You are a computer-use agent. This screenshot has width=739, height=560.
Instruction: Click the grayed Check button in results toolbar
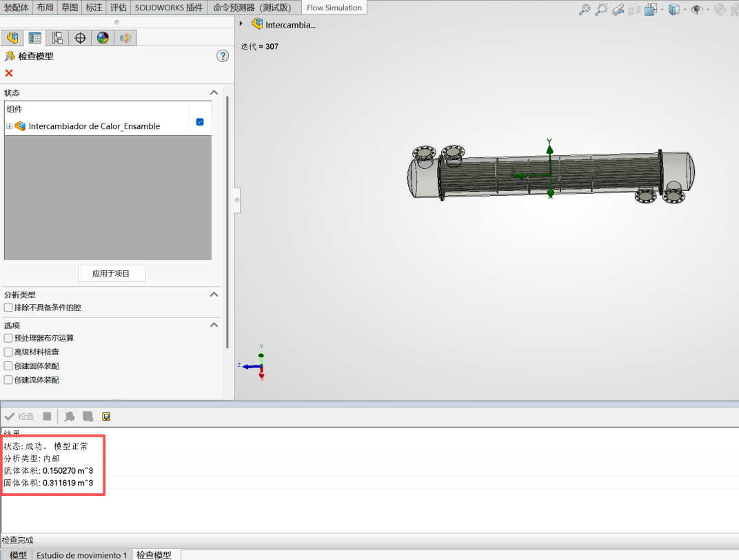click(19, 417)
